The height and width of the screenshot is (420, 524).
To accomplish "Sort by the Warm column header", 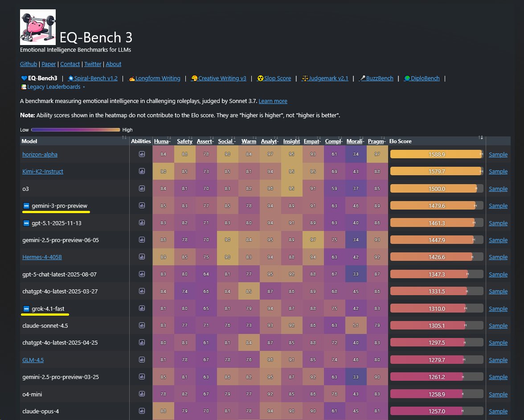I will pos(249,141).
